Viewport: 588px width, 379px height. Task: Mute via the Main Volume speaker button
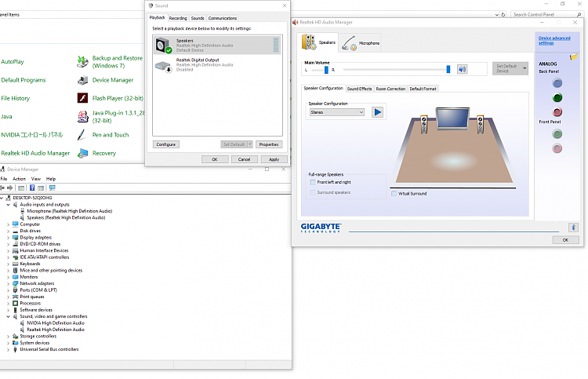tap(462, 69)
